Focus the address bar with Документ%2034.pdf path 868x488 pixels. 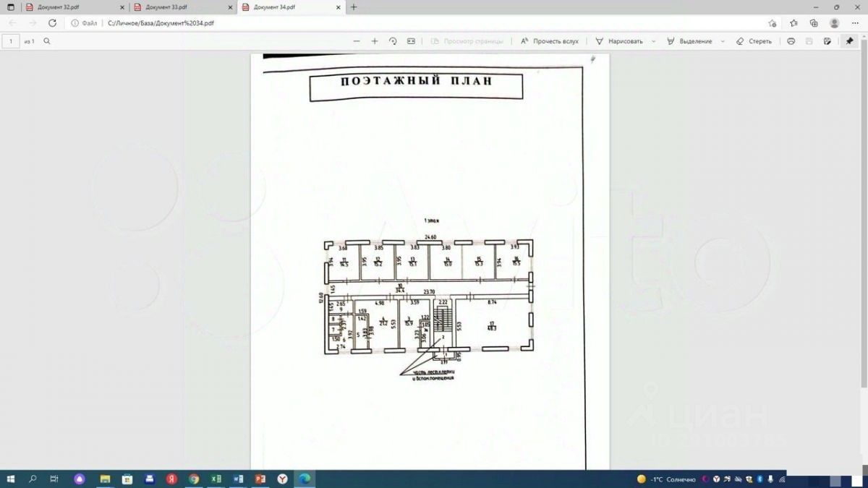pos(161,23)
